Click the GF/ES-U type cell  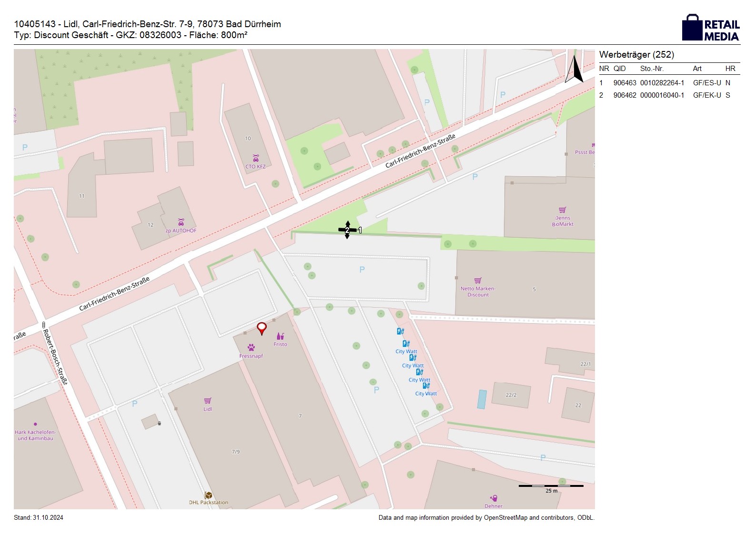click(707, 83)
